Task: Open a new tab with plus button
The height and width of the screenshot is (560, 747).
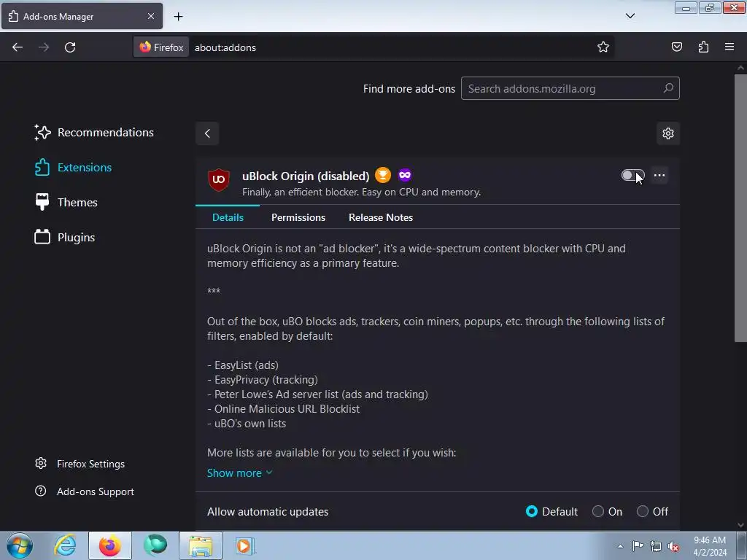Action: tap(178, 17)
